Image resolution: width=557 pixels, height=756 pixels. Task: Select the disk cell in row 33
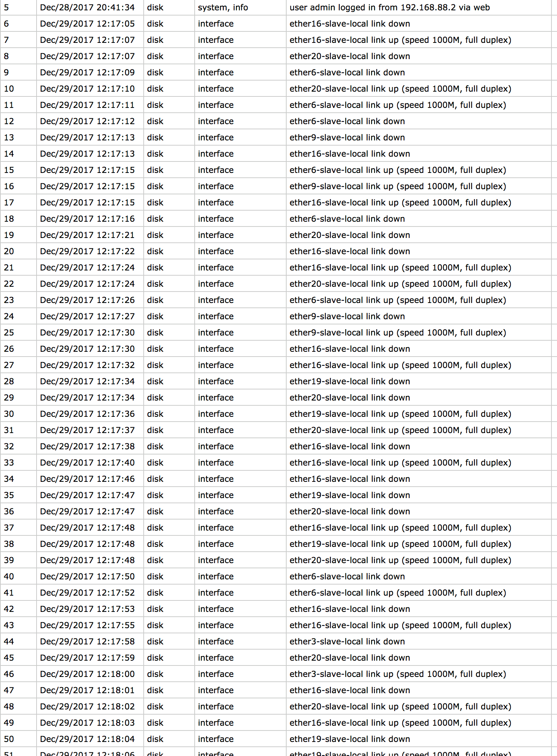tap(155, 463)
